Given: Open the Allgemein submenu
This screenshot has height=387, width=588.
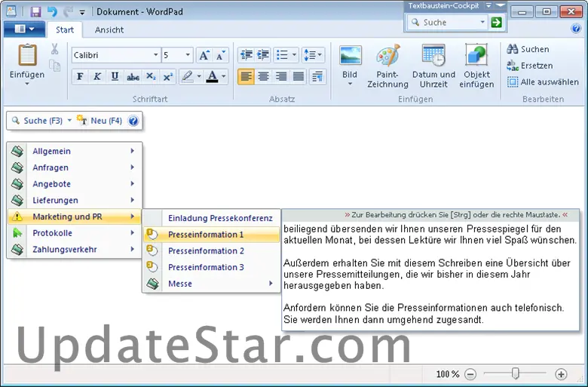Looking at the screenshot, I should pyautogui.click(x=74, y=151).
